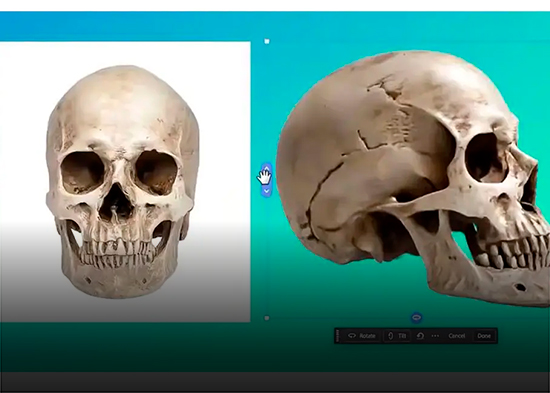The image size is (550, 393).
Task: Click Cancel in the rotate task bar
Action: click(x=457, y=336)
